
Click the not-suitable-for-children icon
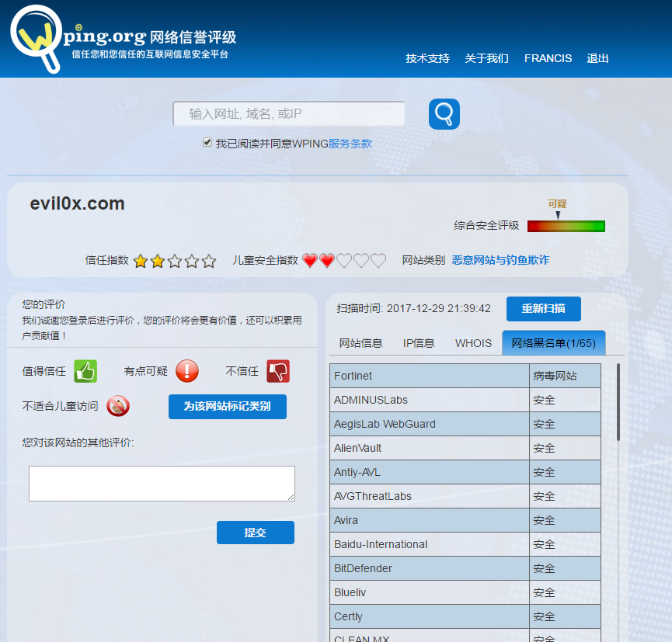(x=118, y=406)
